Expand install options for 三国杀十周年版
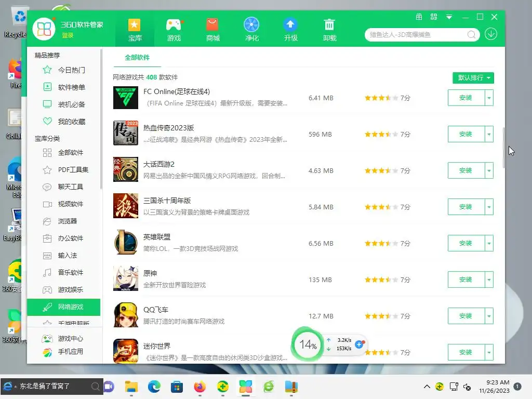 (x=489, y=207)
